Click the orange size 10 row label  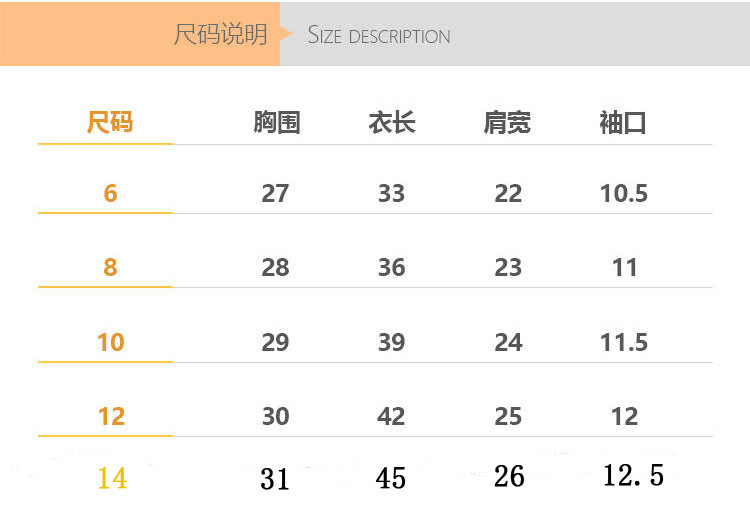coord(110,342)
